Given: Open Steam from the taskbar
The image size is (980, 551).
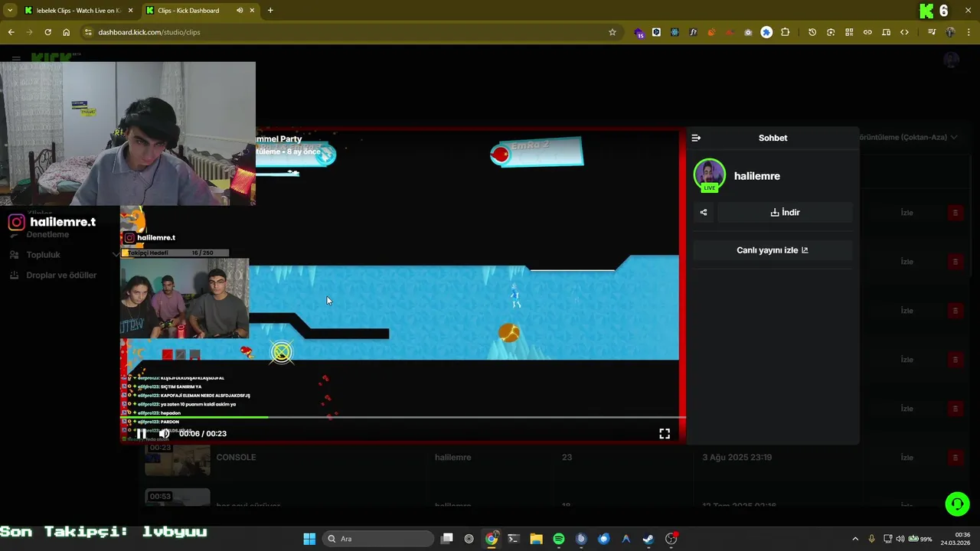Looking at the screenshot, I should [648, 539].
